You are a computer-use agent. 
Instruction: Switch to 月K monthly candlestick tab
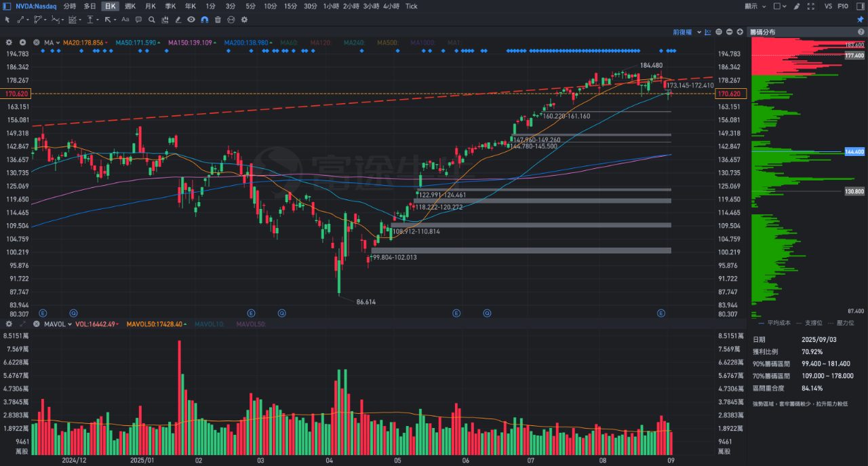coord(151,6)
